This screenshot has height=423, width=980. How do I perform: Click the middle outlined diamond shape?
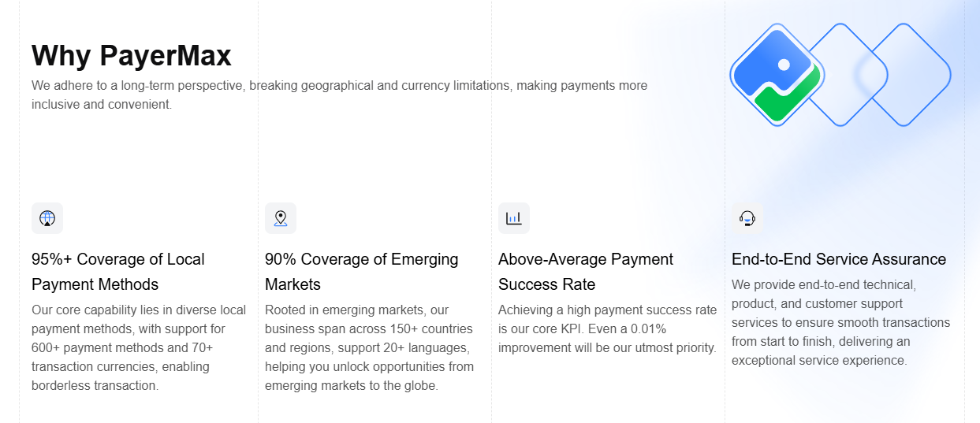point(844,75)
